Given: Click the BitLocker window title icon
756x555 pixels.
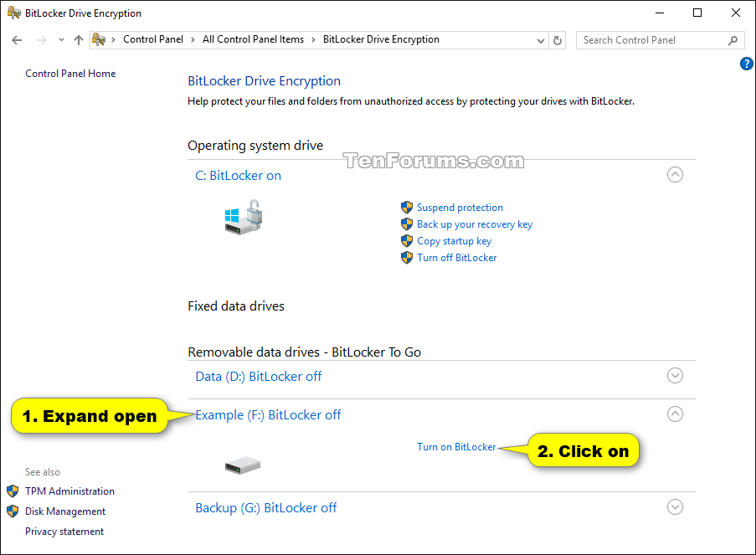Looking at the screenshot, I should pos(13,13).
